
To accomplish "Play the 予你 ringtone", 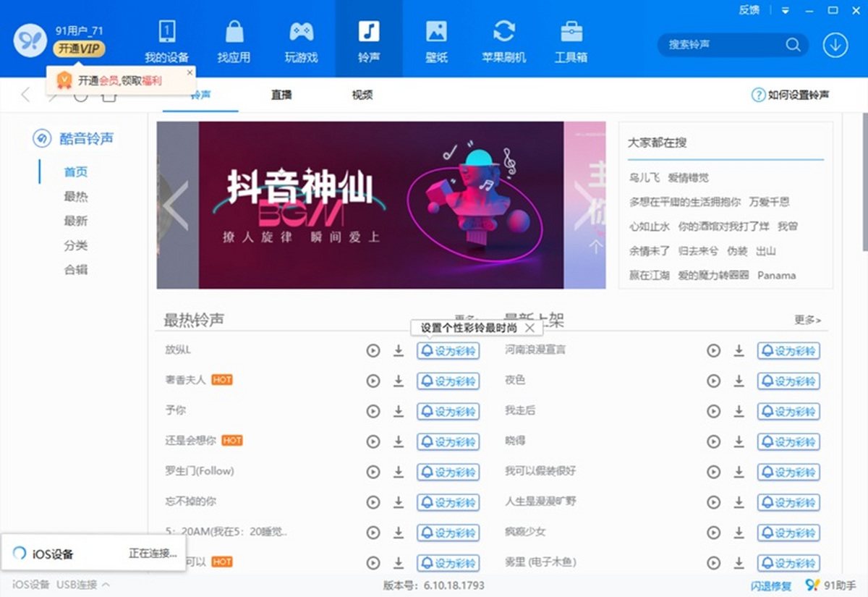I will point(373,412).
